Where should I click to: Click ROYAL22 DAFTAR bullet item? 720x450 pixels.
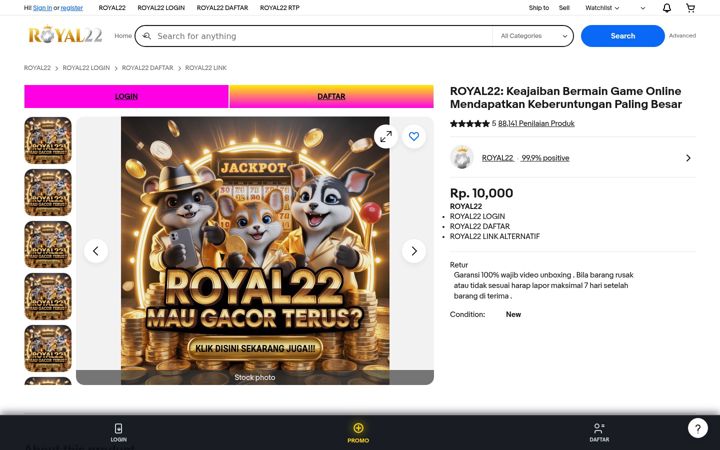[x=480, y=226]
